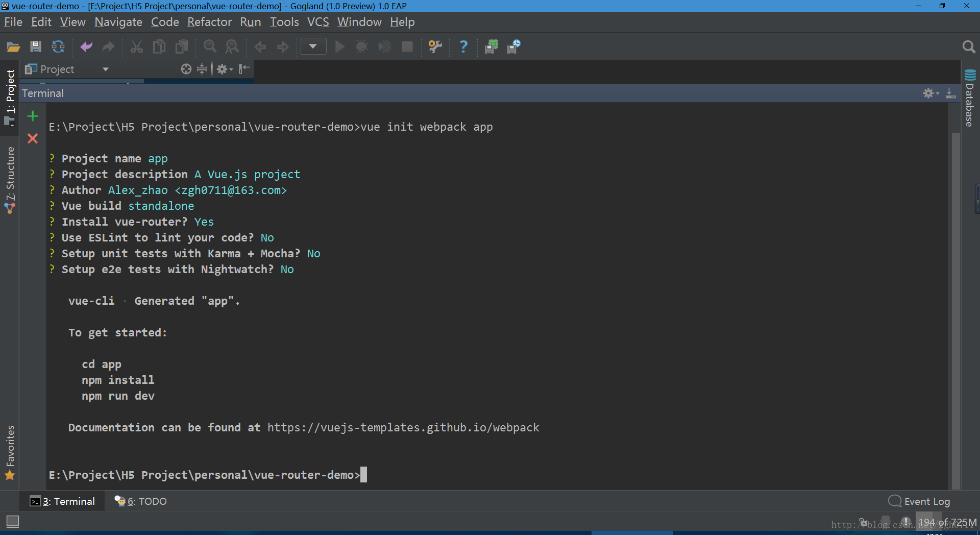This screenshot has width=980, height=535.
Task: Hide the Project panel using the hide icon
Action: pyautogui.click(x=244, y=68)
